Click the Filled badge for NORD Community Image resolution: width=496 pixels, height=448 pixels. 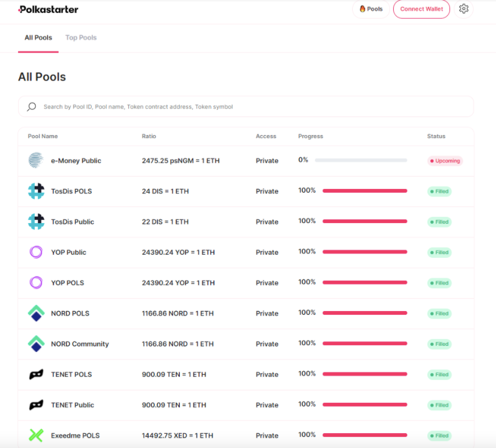(x=440, y=344)
